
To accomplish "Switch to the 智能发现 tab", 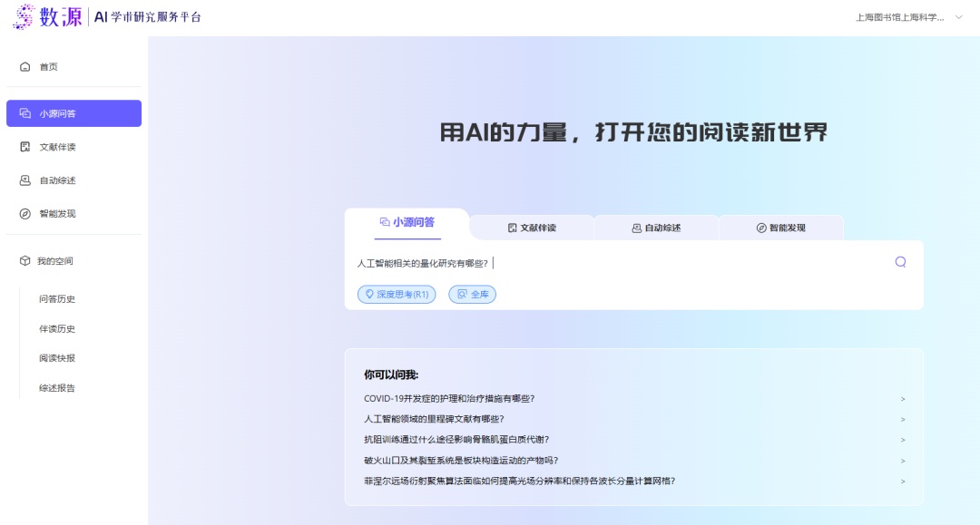I will 780,228.
